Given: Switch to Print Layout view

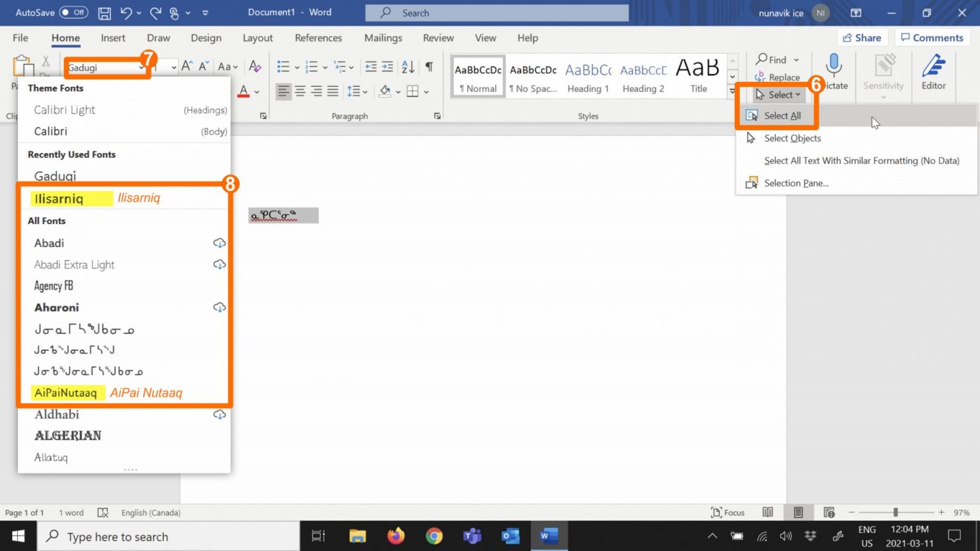Looking at the screenshot, I should (798, 513).
